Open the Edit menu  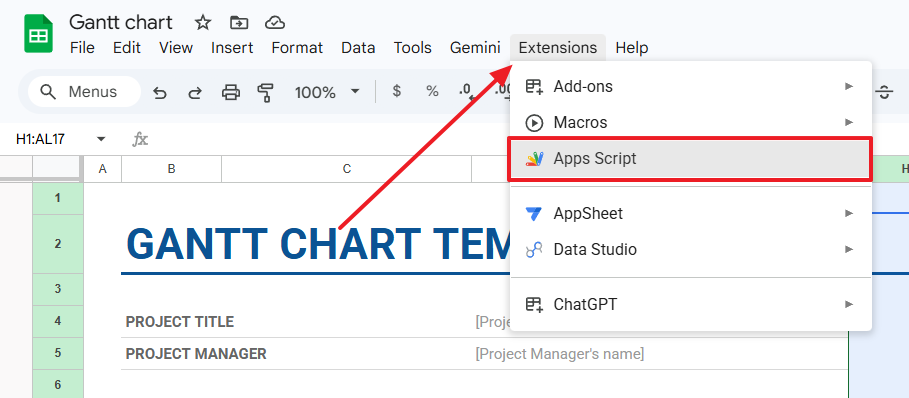tap(127, 48)
